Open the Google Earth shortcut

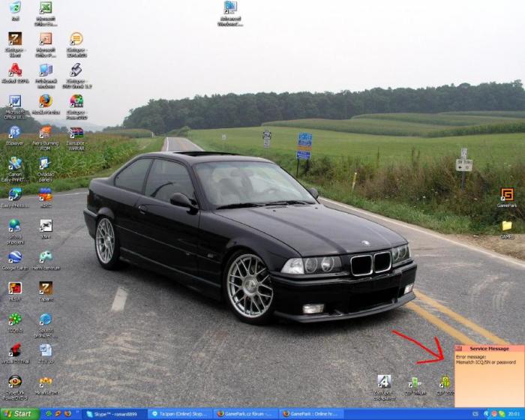tap(15, 257)
